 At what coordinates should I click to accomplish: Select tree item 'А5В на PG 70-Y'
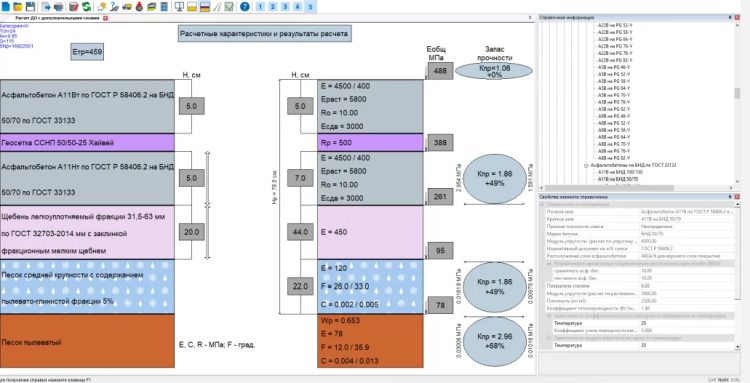point(614,96)
